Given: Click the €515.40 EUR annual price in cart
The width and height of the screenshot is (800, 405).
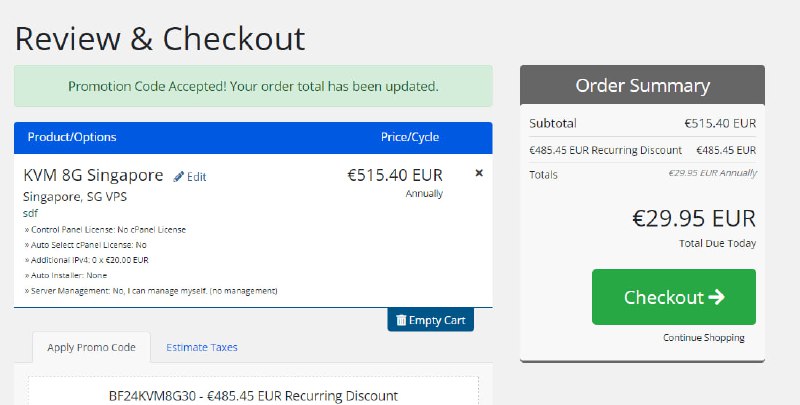Looking at the screenshot, I should [x=395, y=175].
